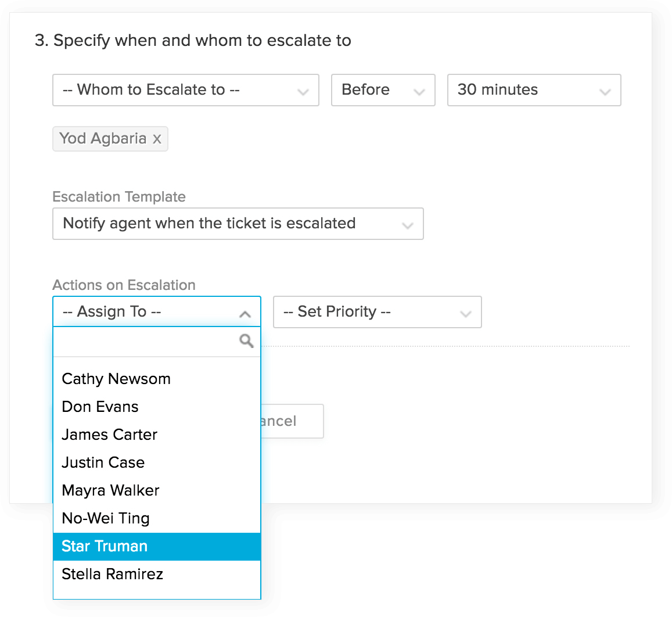Choose No-Wei Ting from the list
Image resolution: width=672 pixels, height=617 pixels.
tap(106, 518)
